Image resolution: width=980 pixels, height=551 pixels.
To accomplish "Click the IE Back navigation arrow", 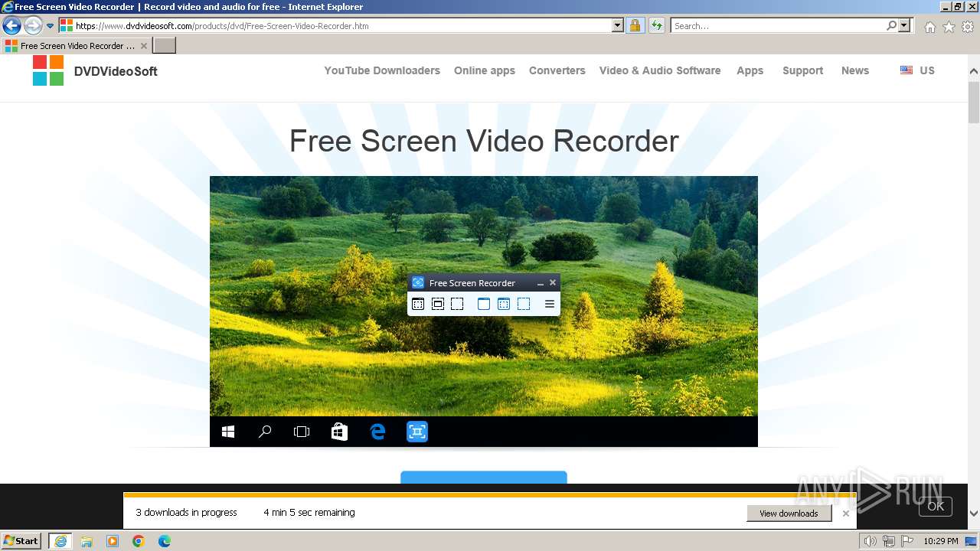I will click(x=11, y=26).
